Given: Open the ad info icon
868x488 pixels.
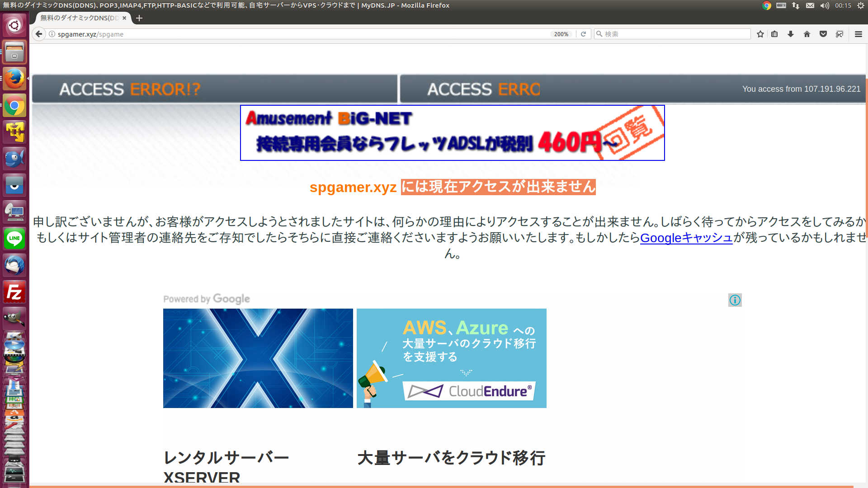Looking at the screenshot, I should tap(735, 300).
